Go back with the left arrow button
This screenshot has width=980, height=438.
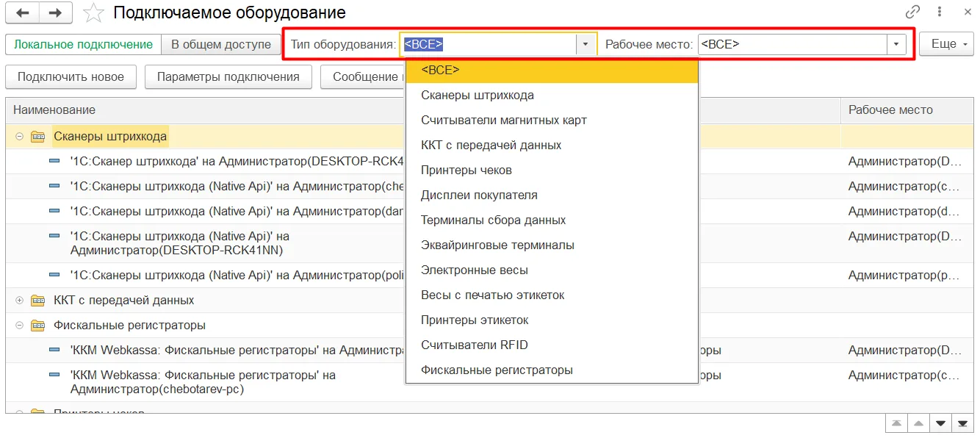point(22,12)
